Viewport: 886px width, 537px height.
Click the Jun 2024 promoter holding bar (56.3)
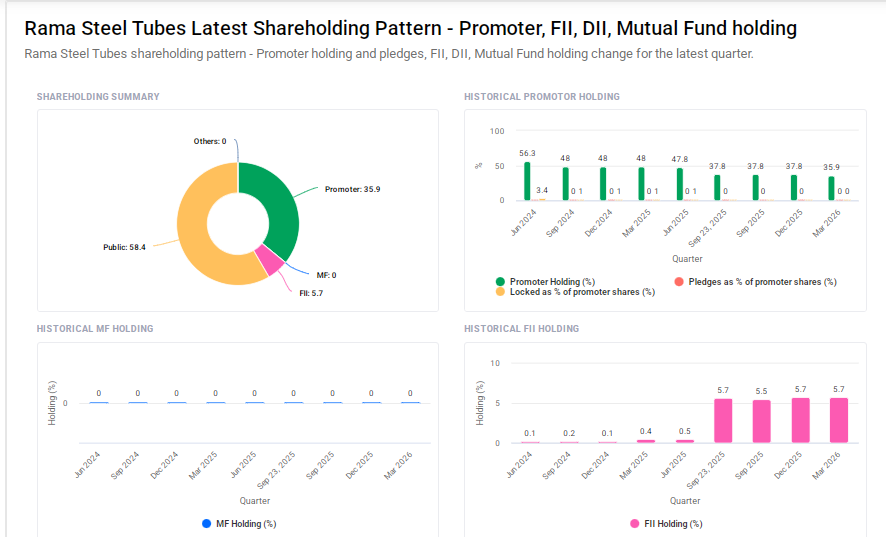(527, 181)
